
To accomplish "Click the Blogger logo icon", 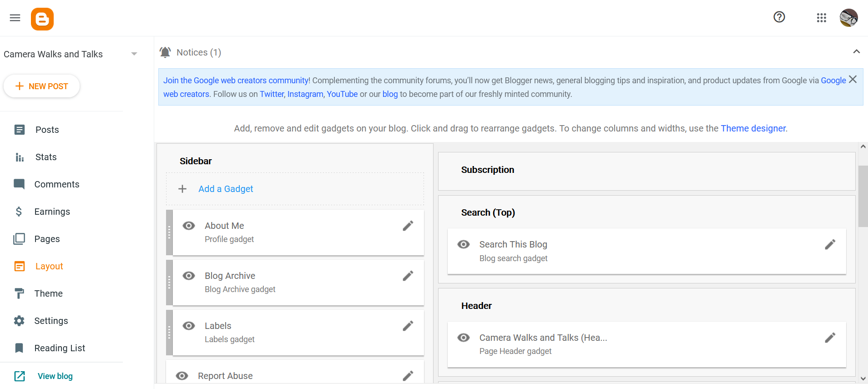I will [42, 19].
